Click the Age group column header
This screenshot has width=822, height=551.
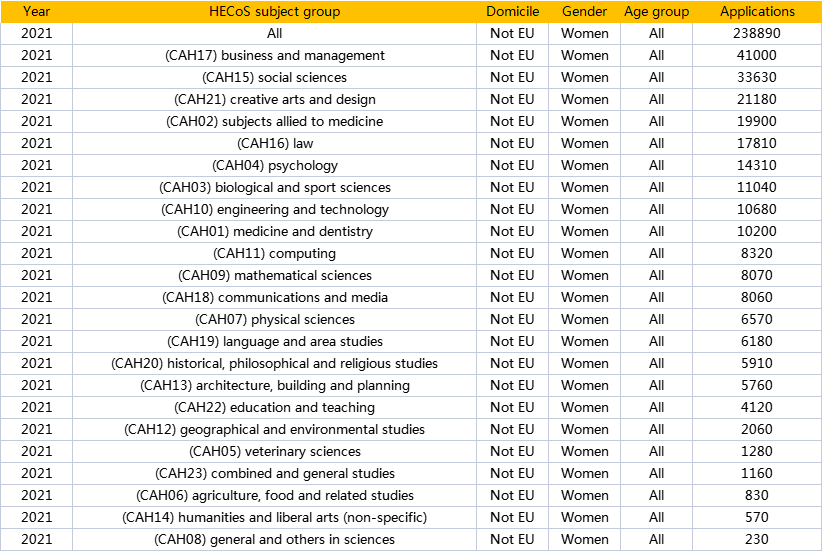[x=656, y=12]
